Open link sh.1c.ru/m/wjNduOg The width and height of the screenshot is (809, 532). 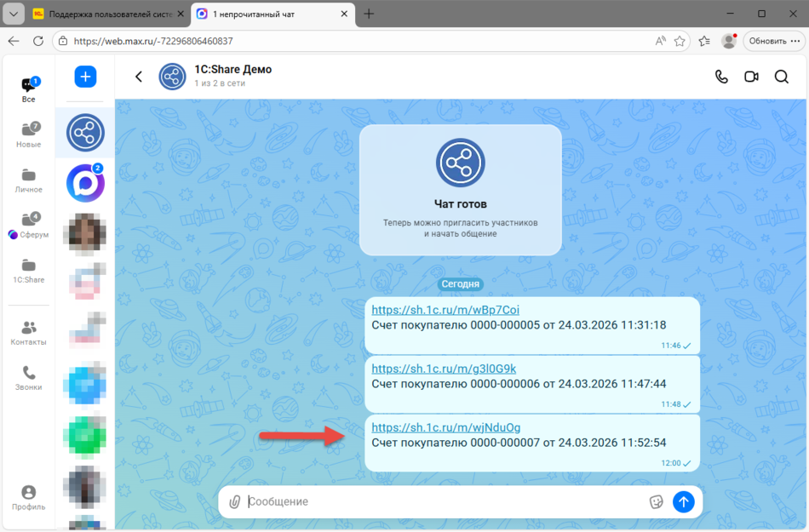coord(446,427)
